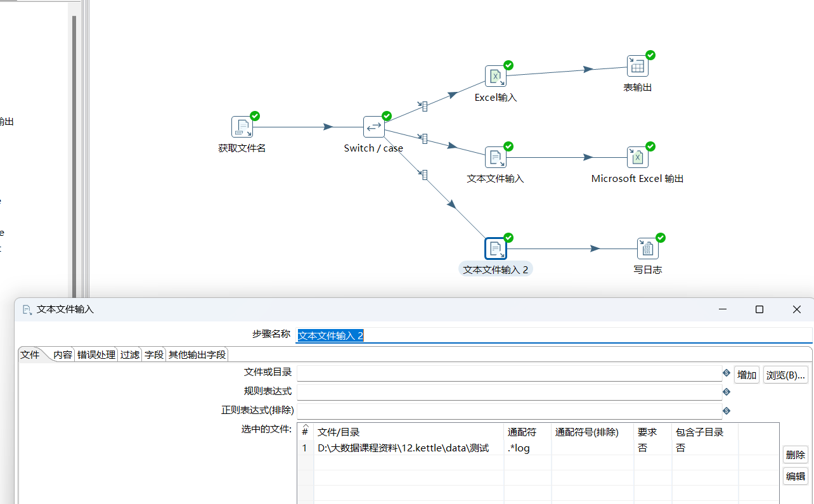Click the 文本文件输入 2 step label
814x504 pixels.
point(496,269)
